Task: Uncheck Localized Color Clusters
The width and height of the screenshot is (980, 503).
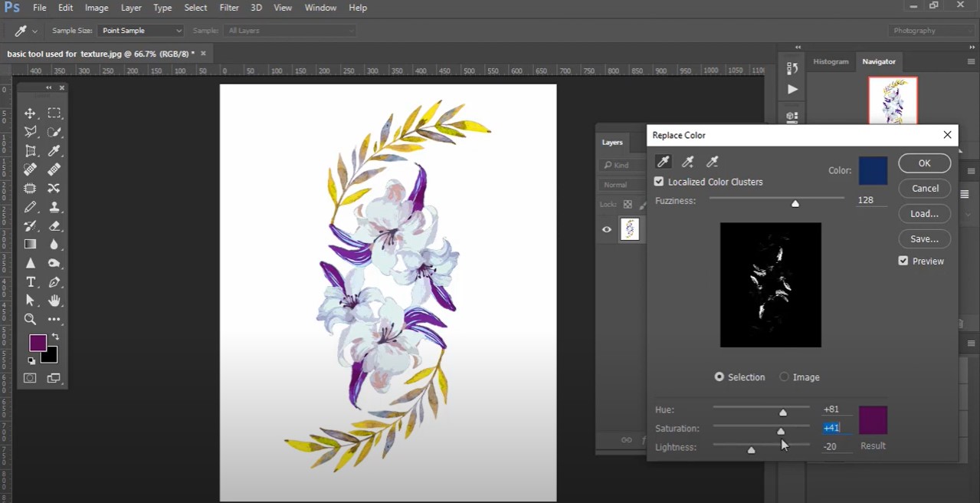Action: coord(659,182)
